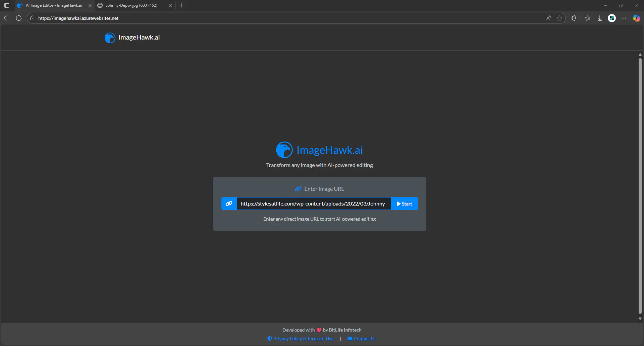The image size is (644, 346).
Task: Click the BitLife Infotech text in footer
Action: (x=345, y=330)
